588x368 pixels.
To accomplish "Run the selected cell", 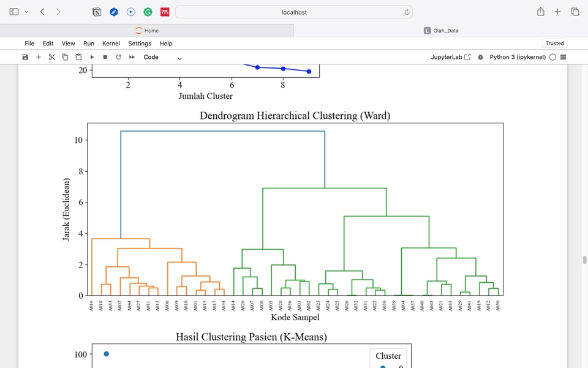I will (92, 57).
